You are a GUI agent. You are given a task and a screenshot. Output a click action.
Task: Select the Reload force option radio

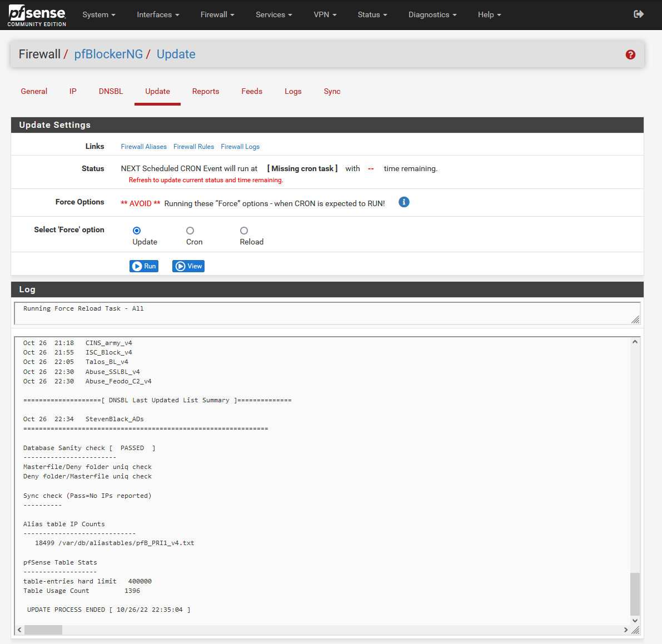click(244, 231)
